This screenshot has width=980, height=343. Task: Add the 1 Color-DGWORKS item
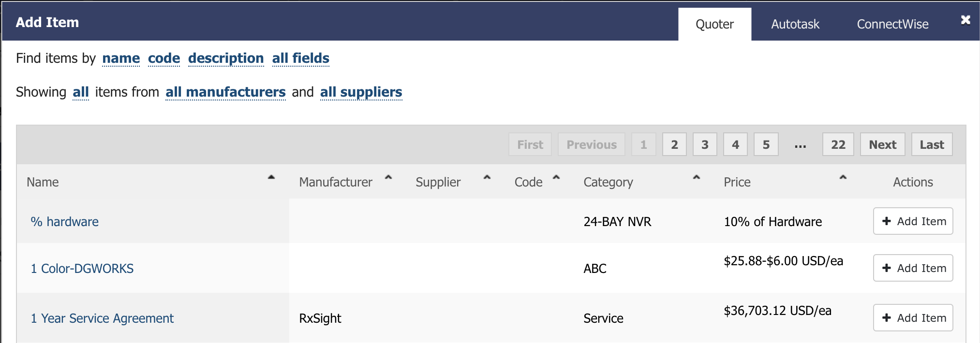coord(913,268)
